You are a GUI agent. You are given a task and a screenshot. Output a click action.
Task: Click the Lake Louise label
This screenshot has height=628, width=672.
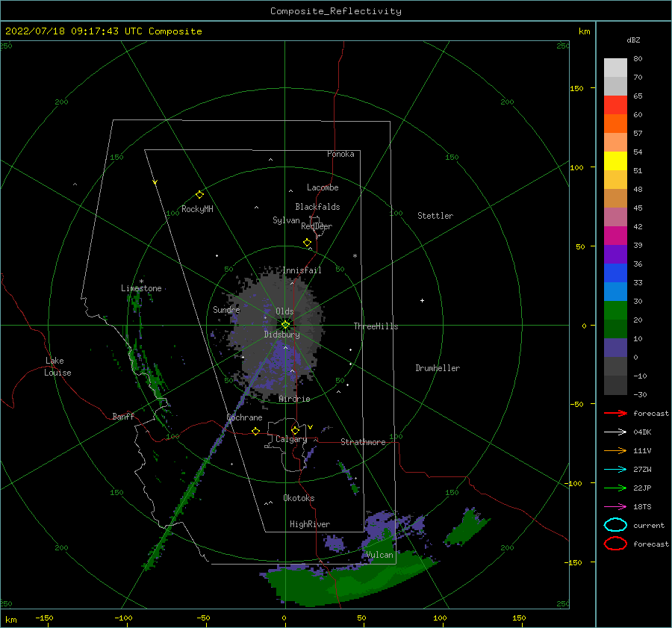point(57,367)
